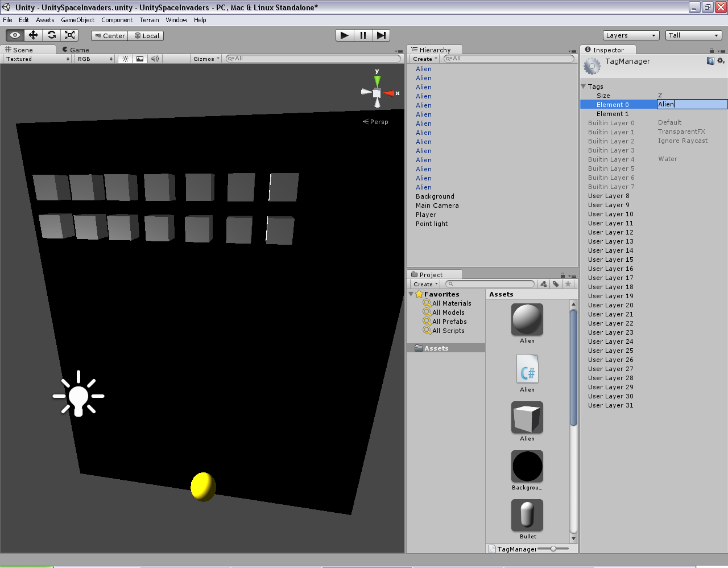Image resolution: width=728 pixels, height=568 pixels.
Task: Select the Move tool in the toolbar
Action: (32, 35)
